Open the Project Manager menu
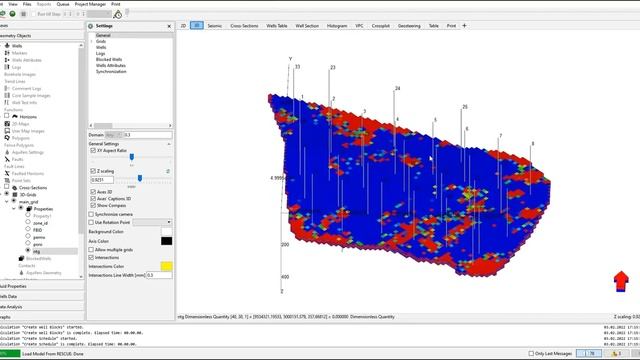Screen dimensions: 640x360 [x=90, y=4]
